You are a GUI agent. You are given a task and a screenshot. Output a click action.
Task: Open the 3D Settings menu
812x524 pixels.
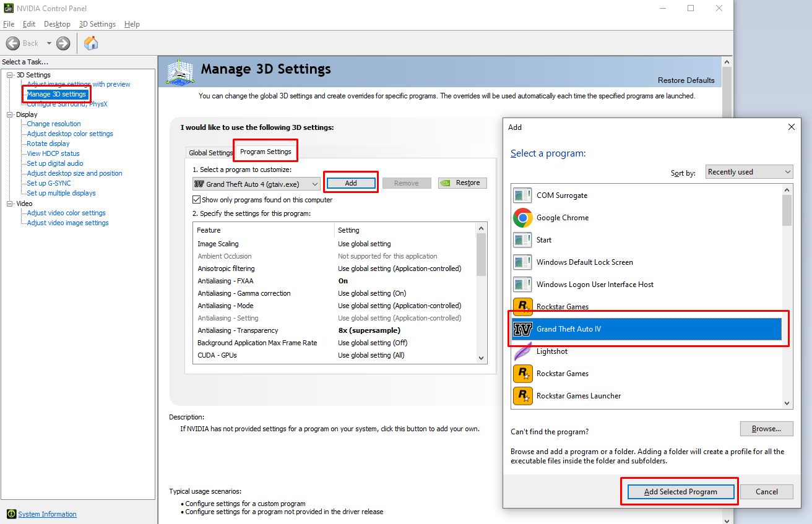coord(97,24)
